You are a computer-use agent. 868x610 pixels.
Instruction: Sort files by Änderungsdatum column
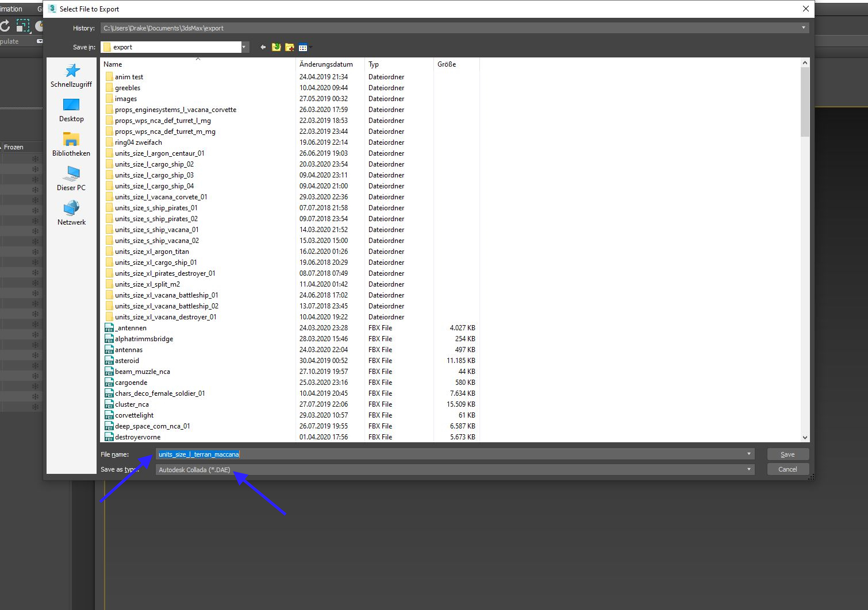(326, 64)
